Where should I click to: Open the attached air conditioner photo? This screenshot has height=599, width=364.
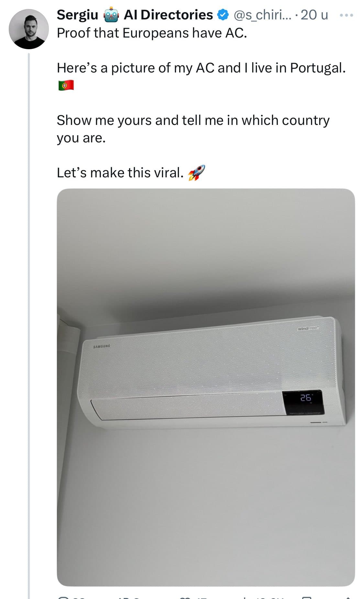(x=206, y=387)
